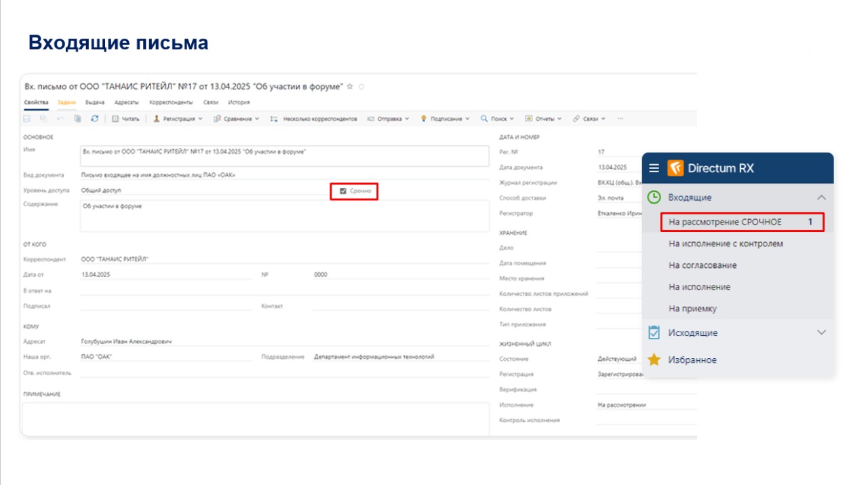Click the Содержание text area
868x485 pixels.
[284, 216]
